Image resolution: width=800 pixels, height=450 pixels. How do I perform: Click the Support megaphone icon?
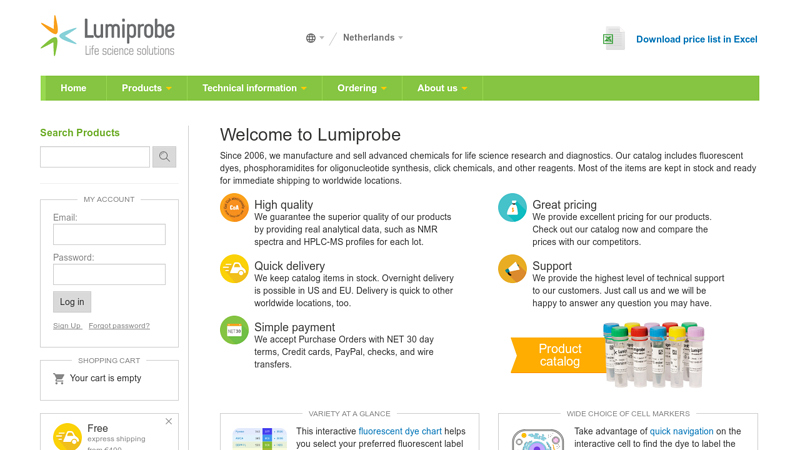pos(512,269)
